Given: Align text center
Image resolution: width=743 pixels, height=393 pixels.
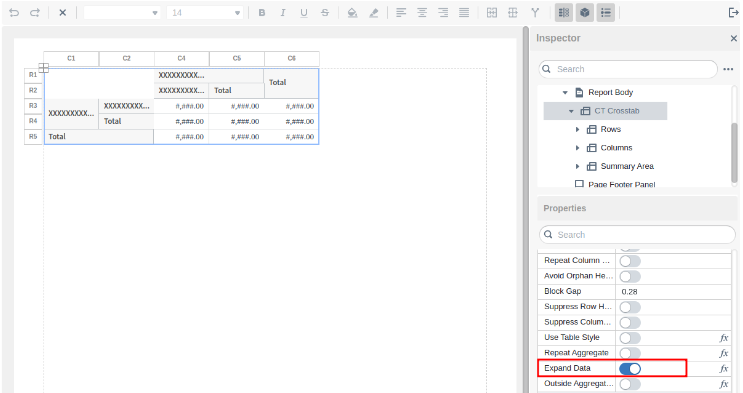Looking at the screenshot, I should (x=422, y=13).
